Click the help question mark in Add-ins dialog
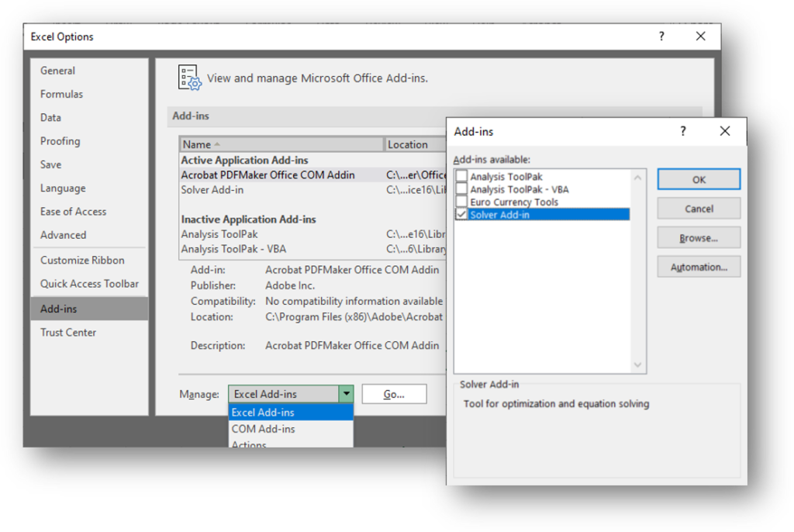The image size is (794, 532). click(x=683, y=131)
